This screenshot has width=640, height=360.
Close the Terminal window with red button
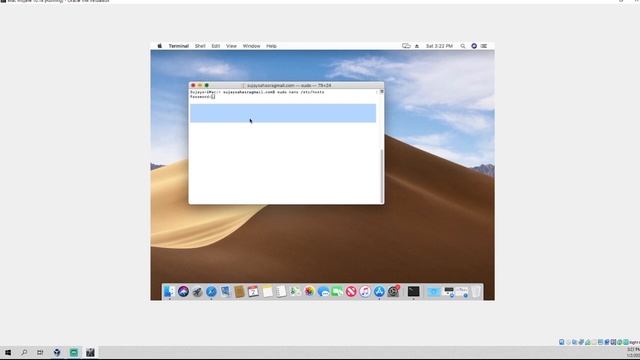coord(193,85)
